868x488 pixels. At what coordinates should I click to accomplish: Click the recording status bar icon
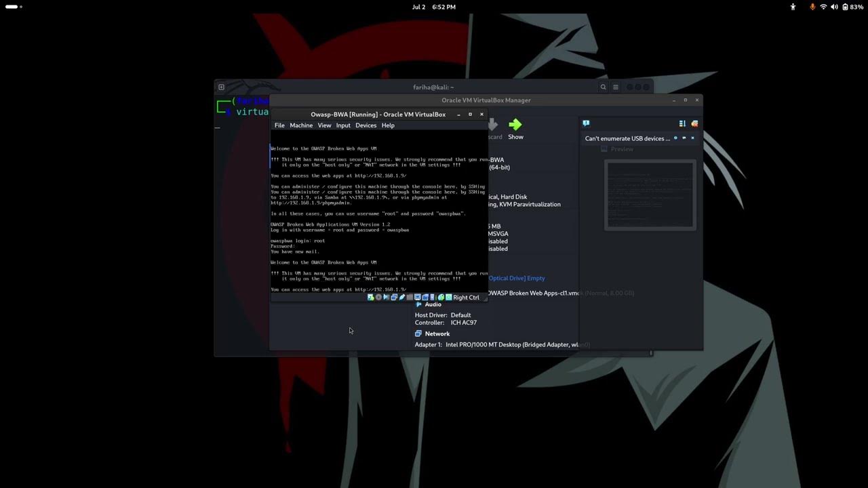[425, 297]
